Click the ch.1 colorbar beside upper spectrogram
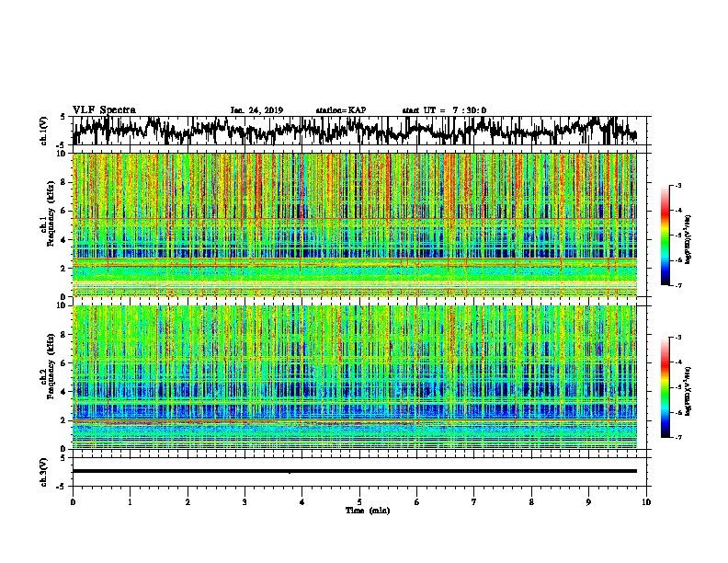This screenshot has width=728, height=563. click(665, 236)
